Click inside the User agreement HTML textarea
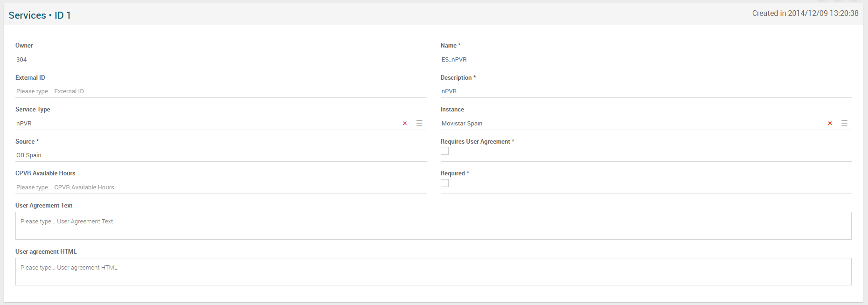868x305 pixels. pyautogui.click(x=433, y=271)
